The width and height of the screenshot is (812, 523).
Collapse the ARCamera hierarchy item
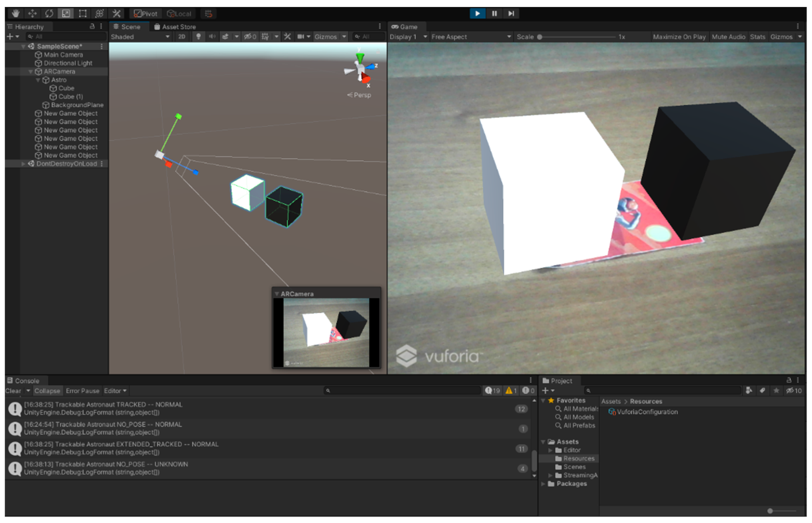pyautogui.click(x=31, y=72)
